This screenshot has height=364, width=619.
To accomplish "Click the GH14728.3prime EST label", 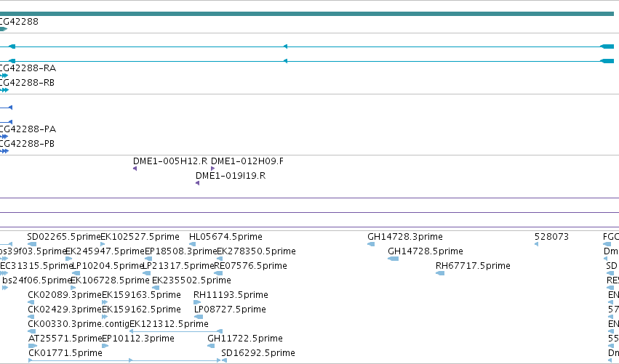I will tap(405, 237).
